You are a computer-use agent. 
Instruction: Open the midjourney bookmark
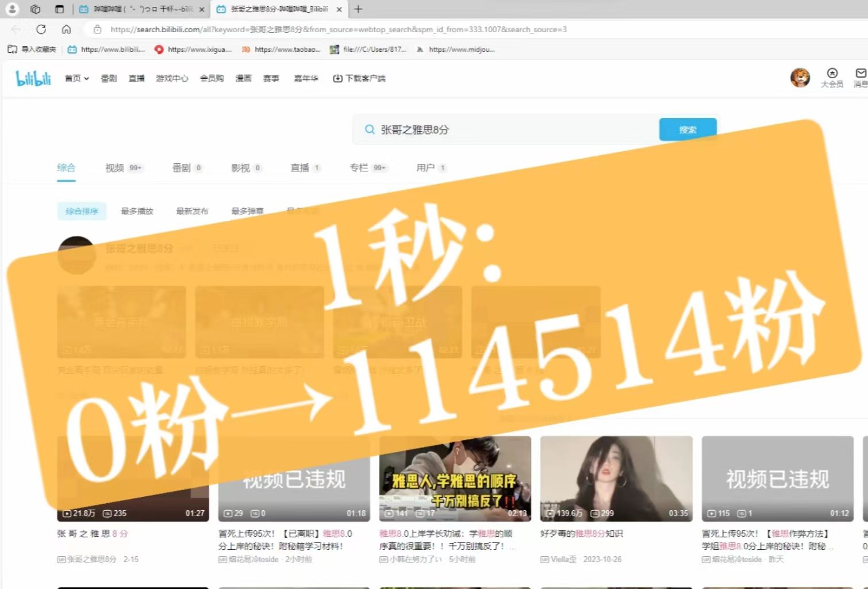(x=455, y=49)
